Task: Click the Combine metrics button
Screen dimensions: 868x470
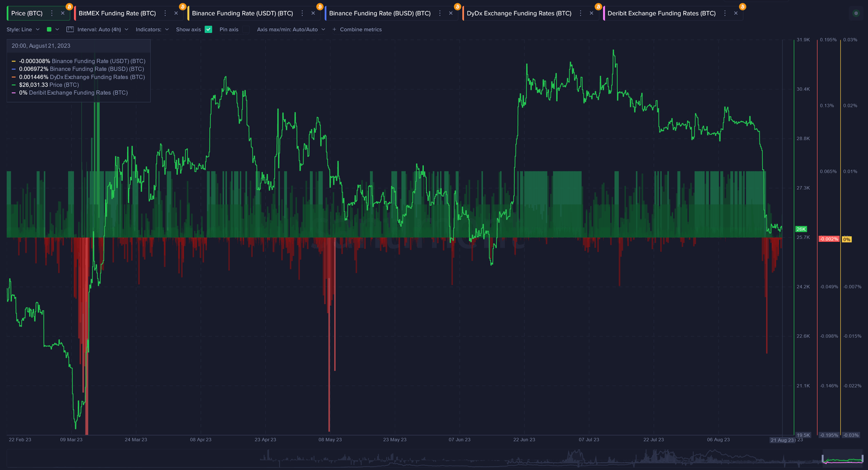Action: (357, 29)
